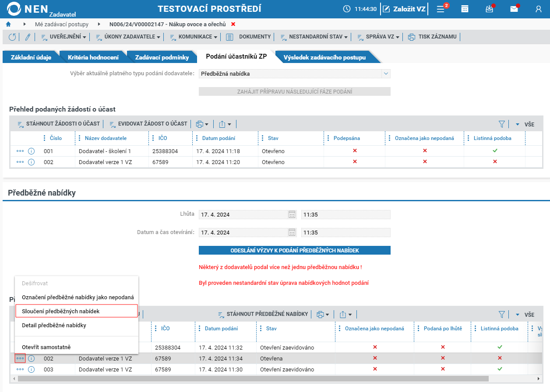Click filter icon in předběžné nabídky table
Screen dimensions: 550x392
[502, 314]
